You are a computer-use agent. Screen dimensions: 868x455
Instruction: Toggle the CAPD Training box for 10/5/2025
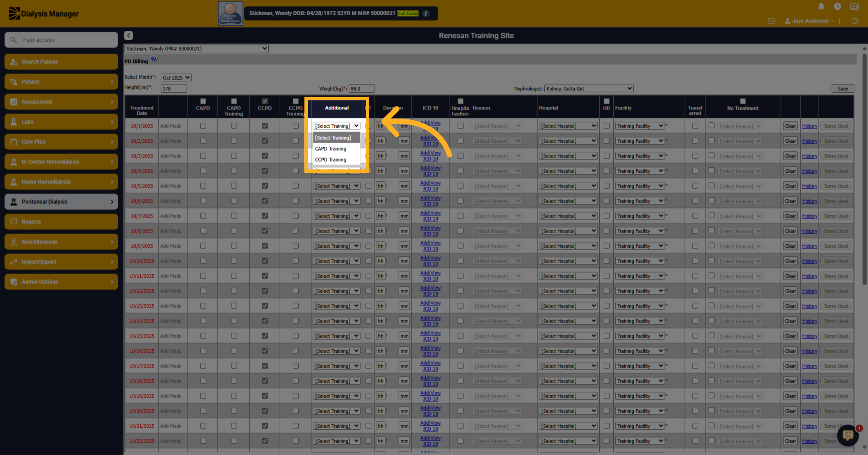click(x=234, y=186)
